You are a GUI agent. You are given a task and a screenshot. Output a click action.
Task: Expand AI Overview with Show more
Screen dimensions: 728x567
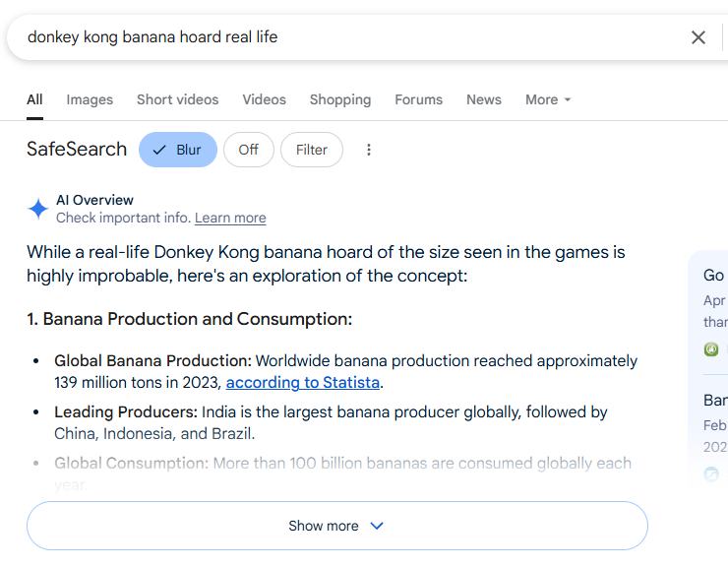point(336,526)
